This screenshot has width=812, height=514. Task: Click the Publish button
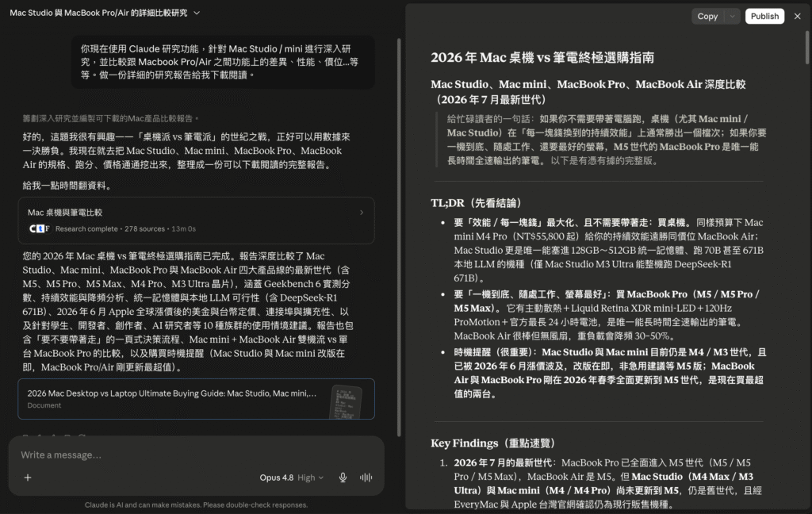[x=765, y=16]
